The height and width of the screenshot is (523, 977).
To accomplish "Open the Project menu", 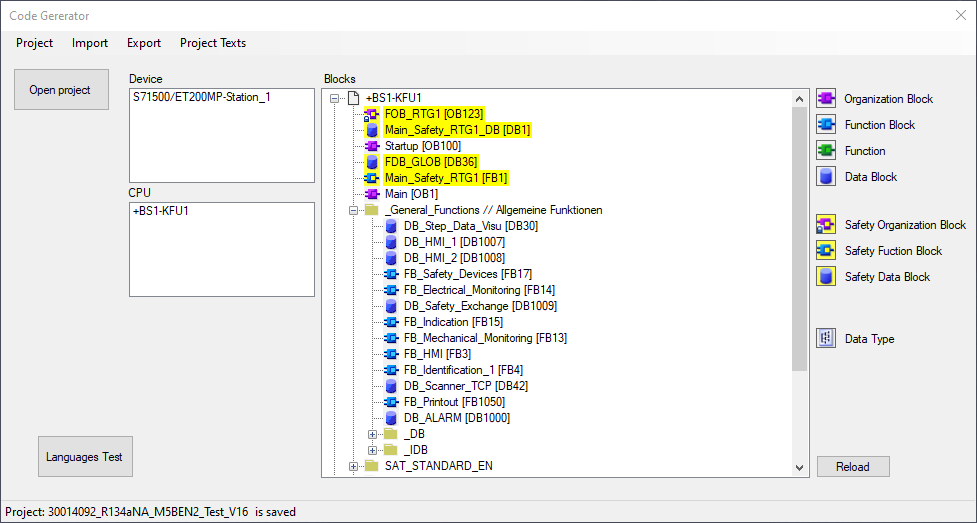I will 35,43.
